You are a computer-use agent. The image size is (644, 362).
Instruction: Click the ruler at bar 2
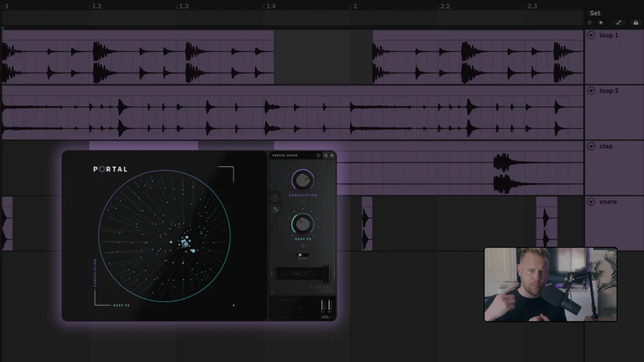pyautogui.click(x=355, y=6)
